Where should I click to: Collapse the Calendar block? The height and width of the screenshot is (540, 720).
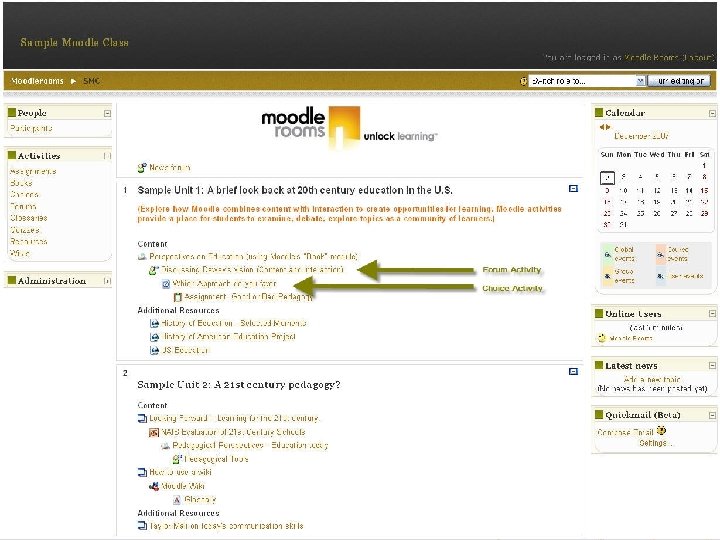[x=712, y=113]
